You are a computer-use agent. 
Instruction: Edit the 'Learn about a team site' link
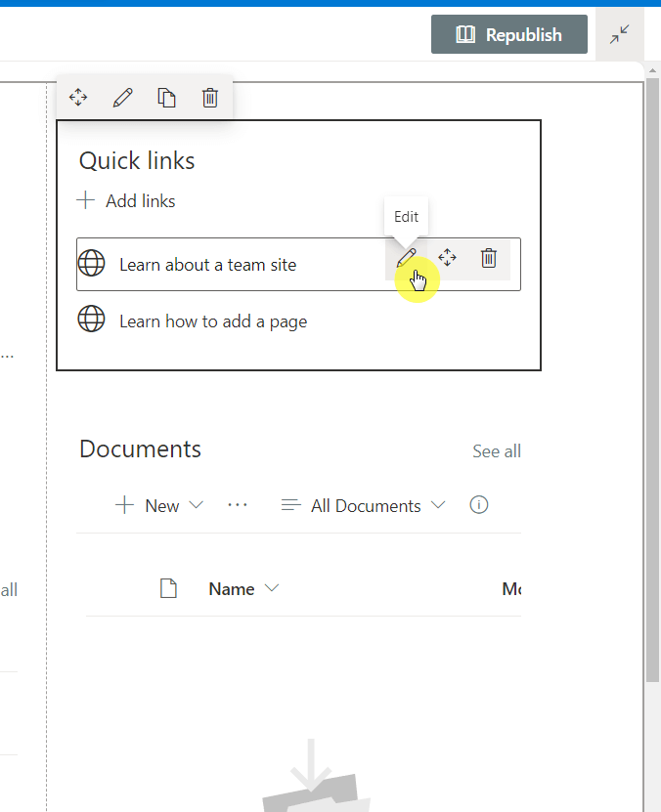[406, 257]
